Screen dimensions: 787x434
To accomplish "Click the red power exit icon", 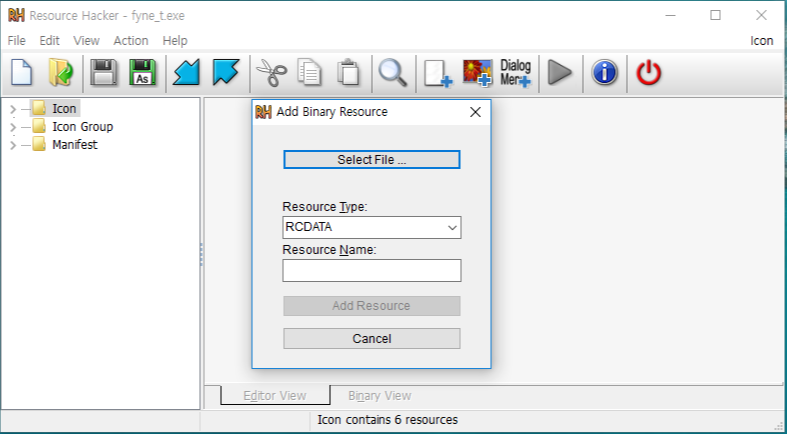I will point(648,73).
